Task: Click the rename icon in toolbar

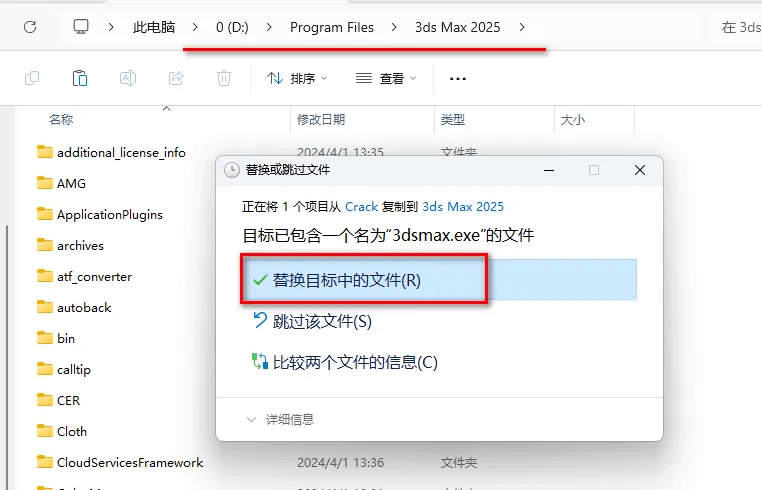Action: pyautogui.click(x=128, y=78)
